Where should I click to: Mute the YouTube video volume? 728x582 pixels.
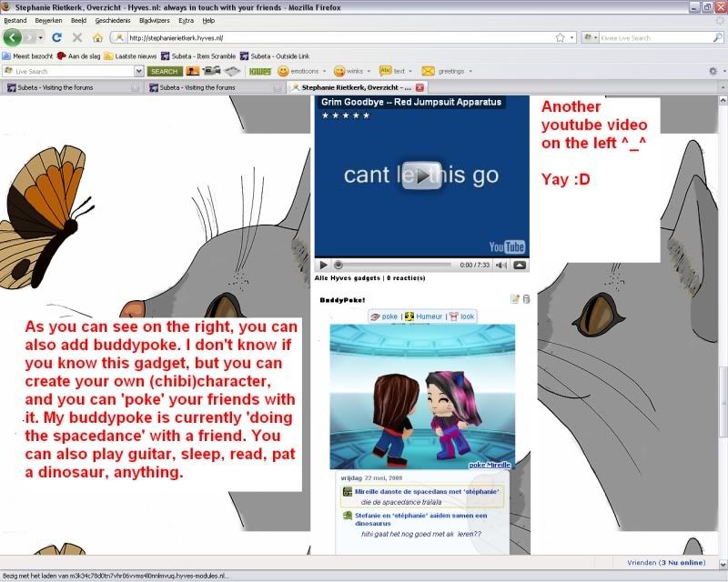[499, 265]
